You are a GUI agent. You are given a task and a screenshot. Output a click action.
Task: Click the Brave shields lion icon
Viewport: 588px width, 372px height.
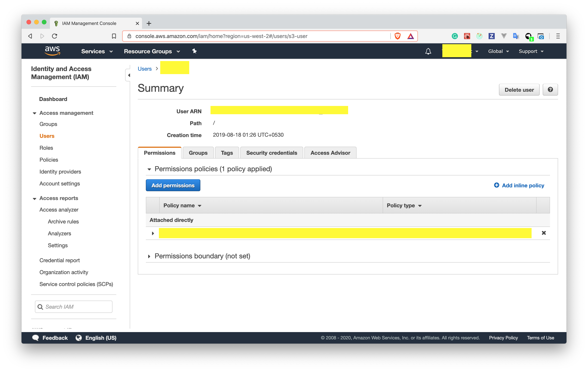(398, 36)
